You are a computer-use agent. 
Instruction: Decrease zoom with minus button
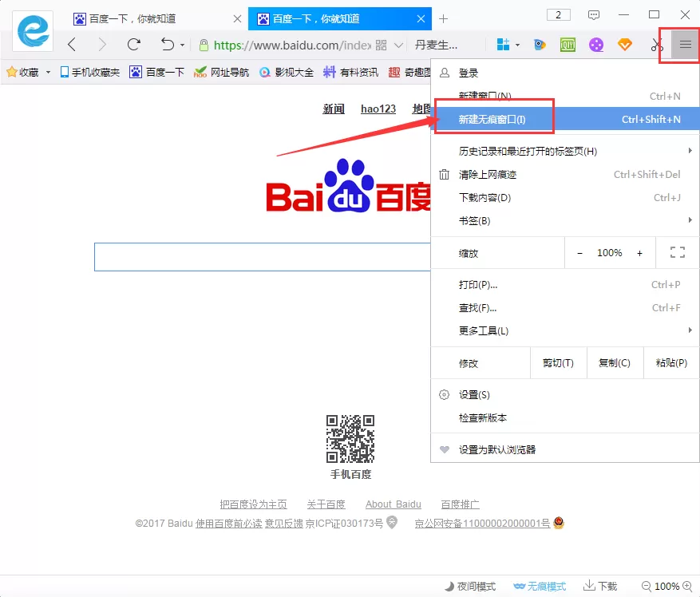[579, 253]
